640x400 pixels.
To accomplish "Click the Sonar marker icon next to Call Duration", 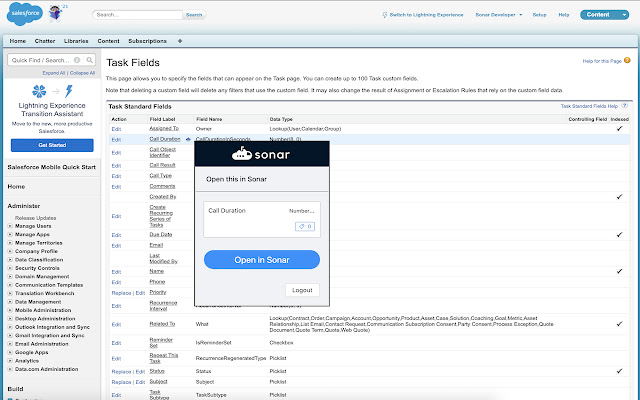I will [x=188, y=139].
